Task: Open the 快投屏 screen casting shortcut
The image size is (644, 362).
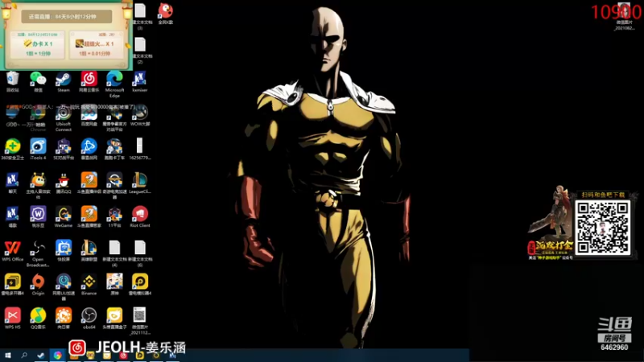Action: click(x=64, y=250)
